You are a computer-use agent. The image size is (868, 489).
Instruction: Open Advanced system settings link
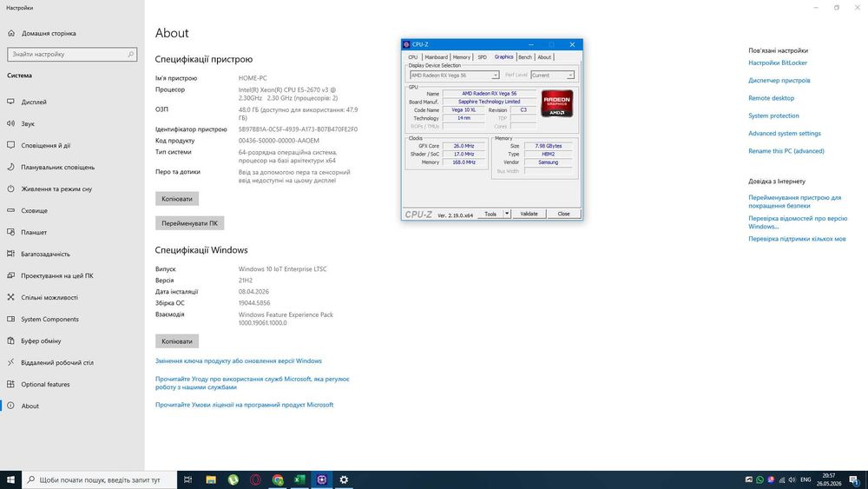[785, 134]
